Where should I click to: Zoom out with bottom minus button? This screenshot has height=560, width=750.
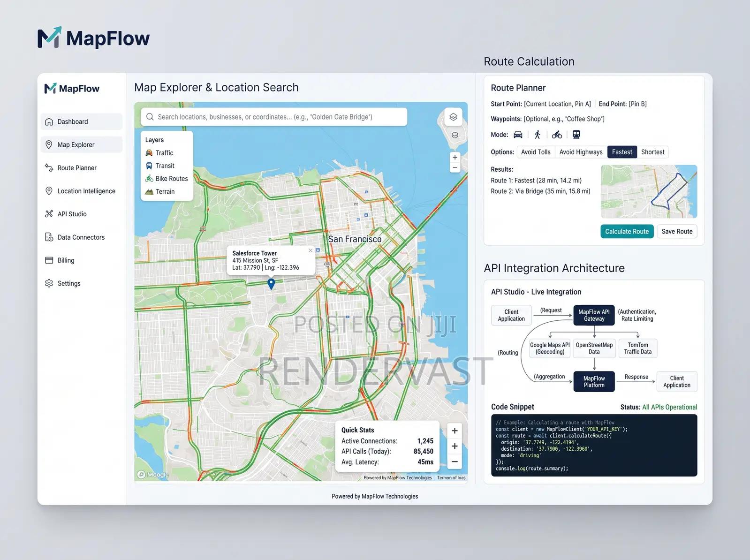455,462
